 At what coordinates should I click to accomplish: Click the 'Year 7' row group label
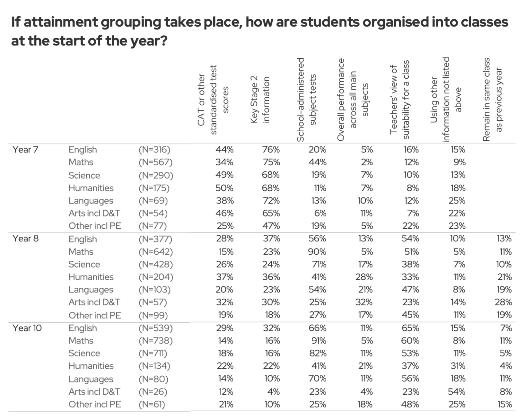(x=25, y=149)
